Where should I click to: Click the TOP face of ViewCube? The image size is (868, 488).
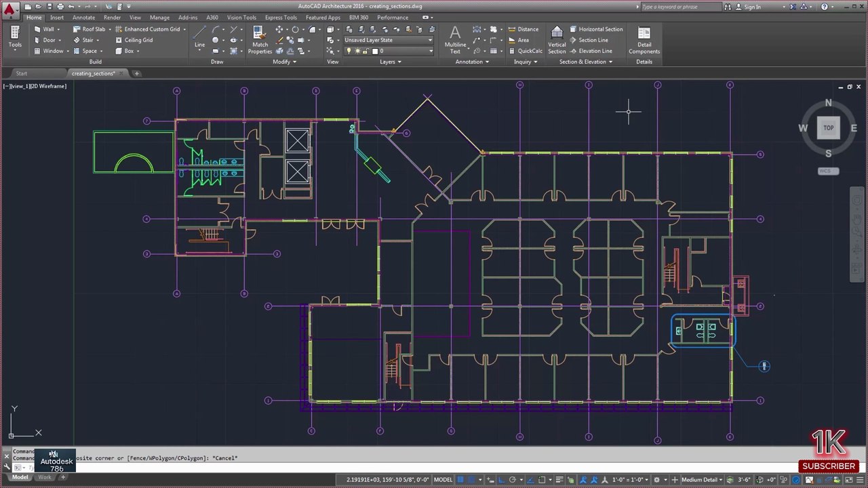(828, 128)
